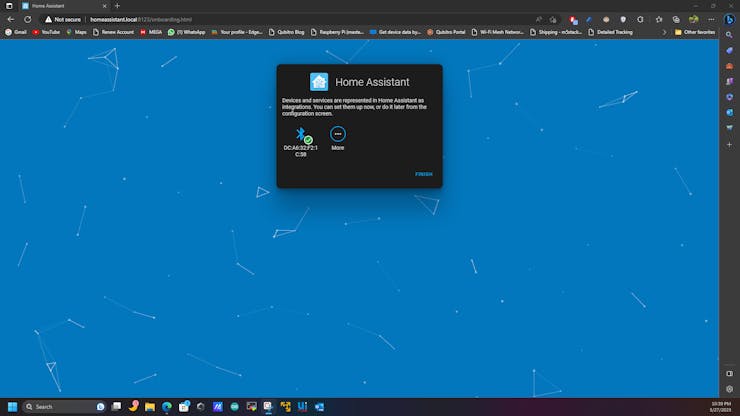Open the sidebar Tools briefcase icon
Image resolution: width=740 pixels, height=416 pixels.
point(729,66)
